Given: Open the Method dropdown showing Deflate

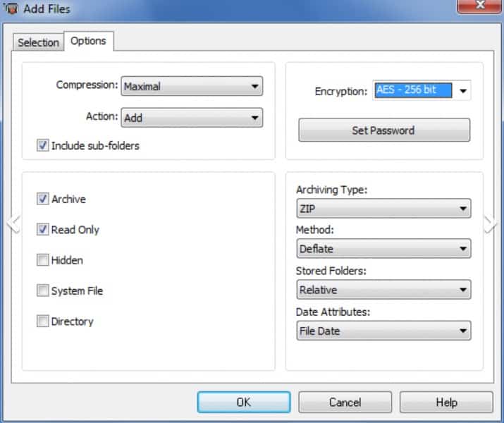Looking at the screenshot, I should [383, 249].
